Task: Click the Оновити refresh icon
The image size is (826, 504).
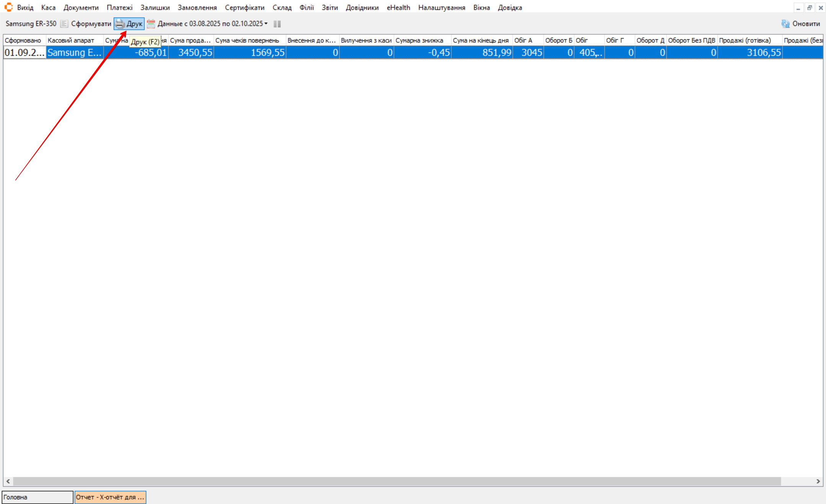Action: [x=785, y=24]
